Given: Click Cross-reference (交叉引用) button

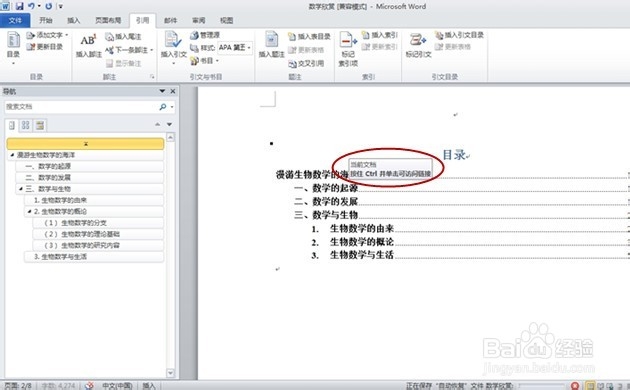Looking at the screenshot, I should 306,63.
